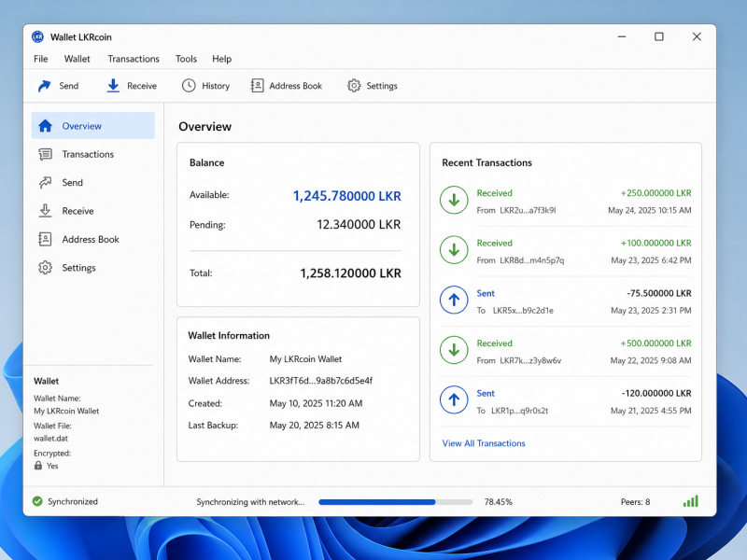
Task: Click received icon for +100.000000 LKR transaction
Action: click(x=454, y=250)
